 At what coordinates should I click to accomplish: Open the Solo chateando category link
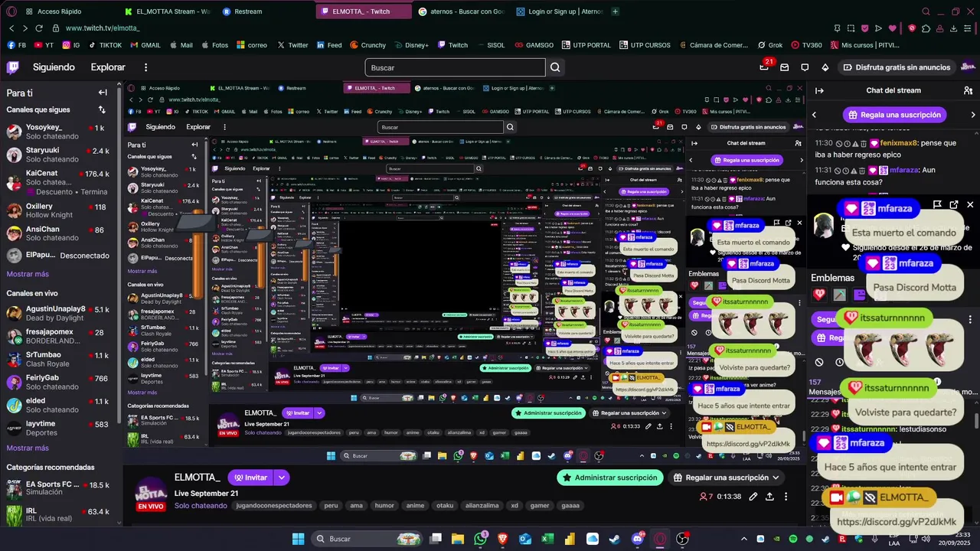(x=201, y=506)
